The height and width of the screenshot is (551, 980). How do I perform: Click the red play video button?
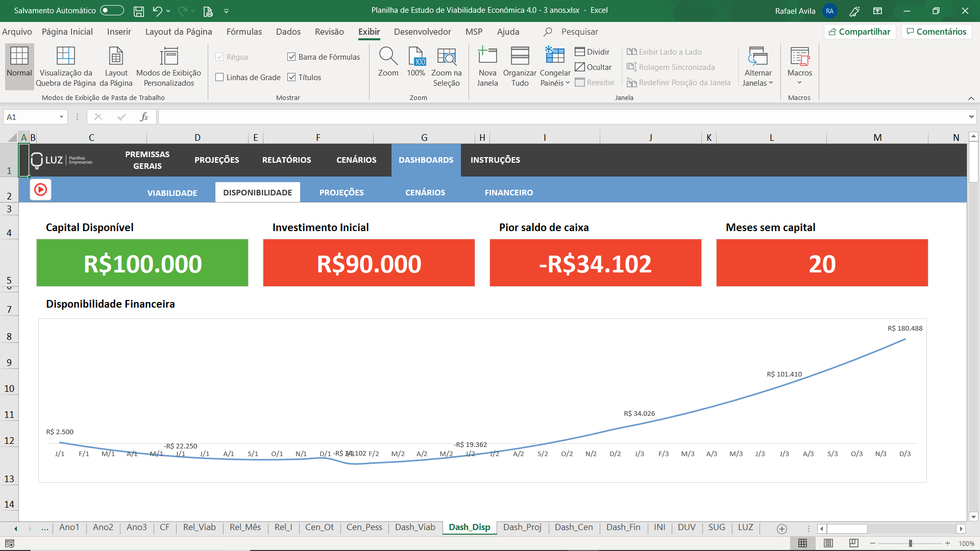[x=40, y=190]
